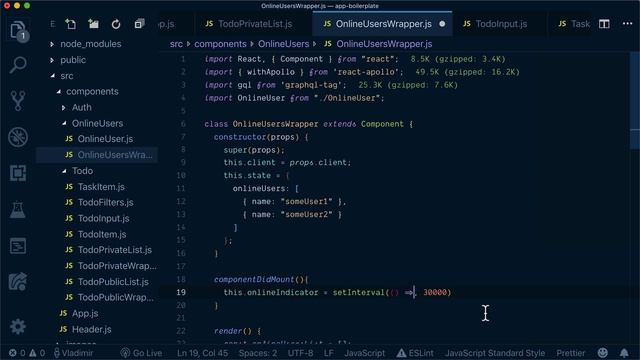The image size is (640, 360).
Task: Open the Extensions view in activity bar
Action: click(18, 173)
